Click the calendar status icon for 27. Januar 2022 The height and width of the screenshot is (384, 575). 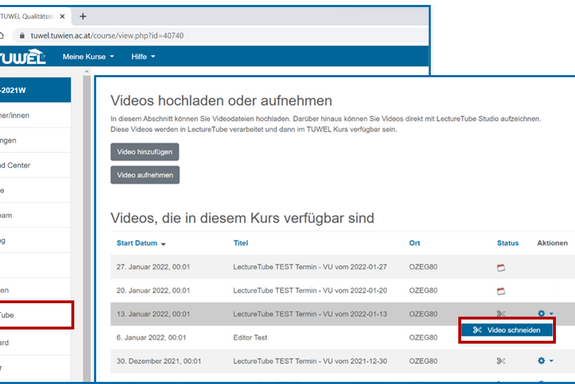(x=501, y=267)
